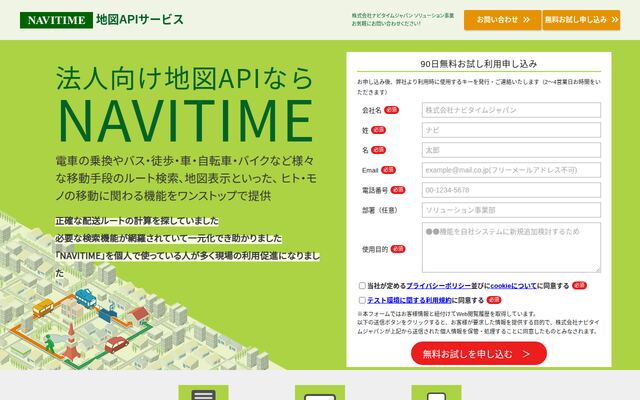Click the large NAVITIME hero text

[186, 121]
